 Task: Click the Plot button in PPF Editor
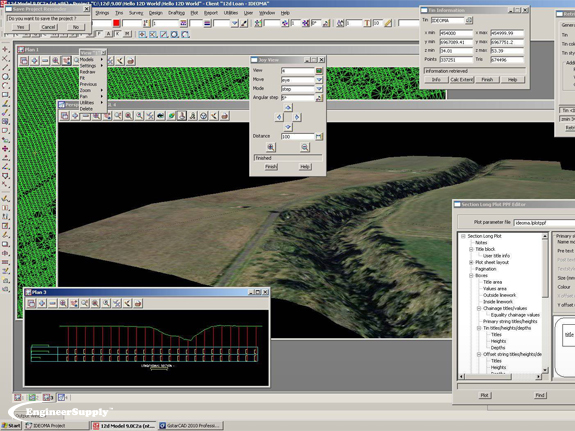click(484, 395)
